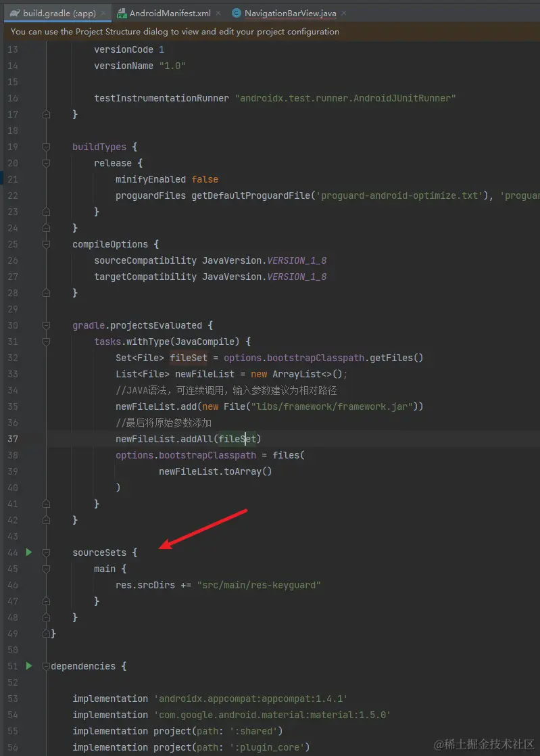The image size is (540, 756).
Task: Click targetCompatibility on line 27
Action: (145, 277)
